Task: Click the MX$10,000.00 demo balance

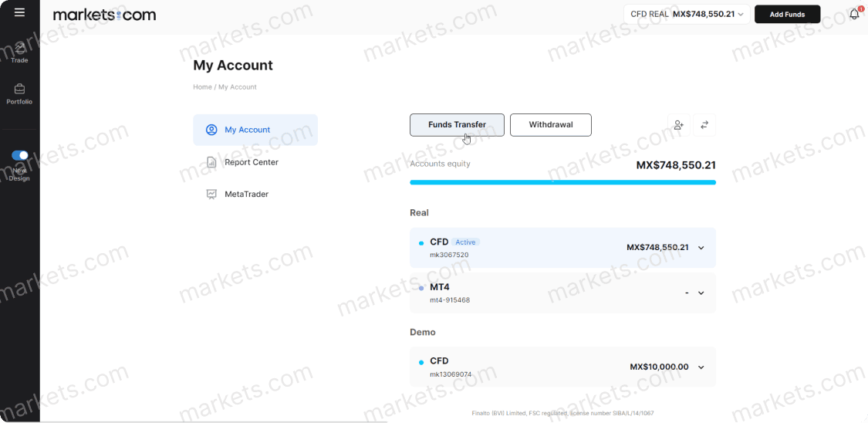Action: (660, 367)
